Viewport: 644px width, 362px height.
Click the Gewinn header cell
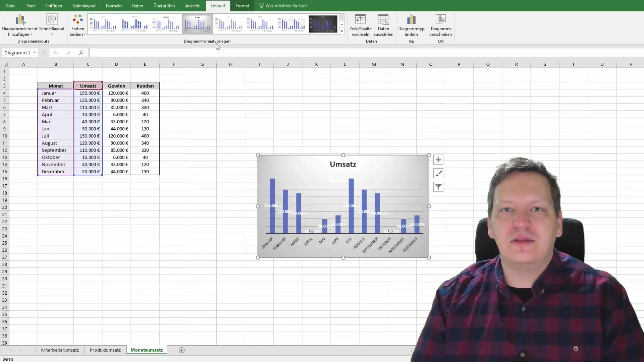116,86
